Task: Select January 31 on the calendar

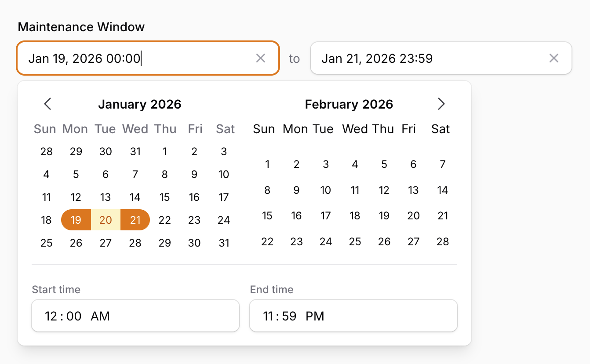Action: point(224,242)
